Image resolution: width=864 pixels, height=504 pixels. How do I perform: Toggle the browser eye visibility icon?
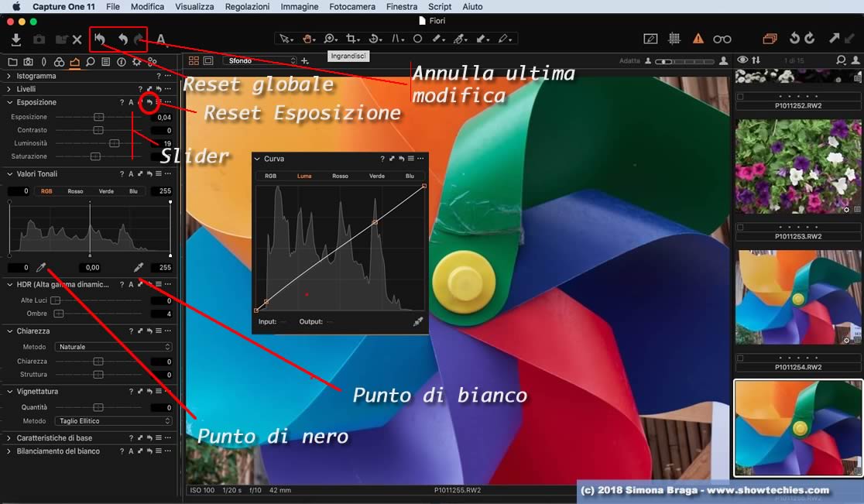click(x=742, y=60)
